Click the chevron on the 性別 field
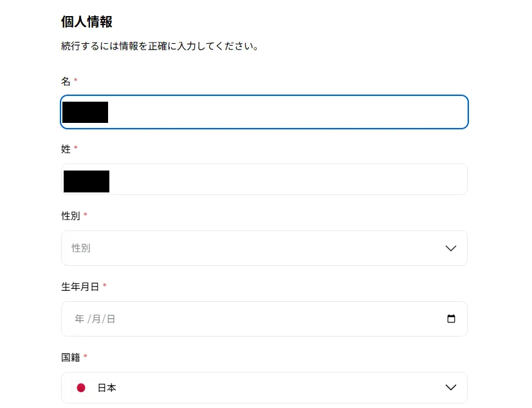The image size is (532, 408). [450, 248]
